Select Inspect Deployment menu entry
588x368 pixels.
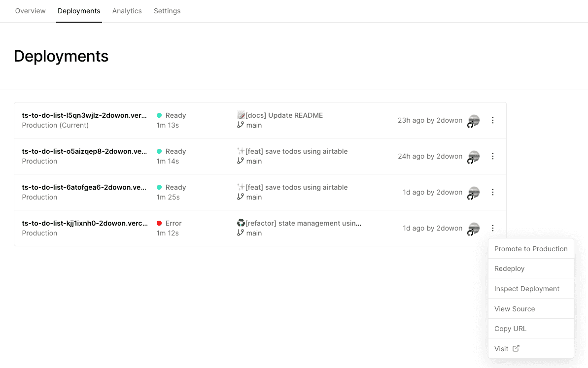[526, 289]
